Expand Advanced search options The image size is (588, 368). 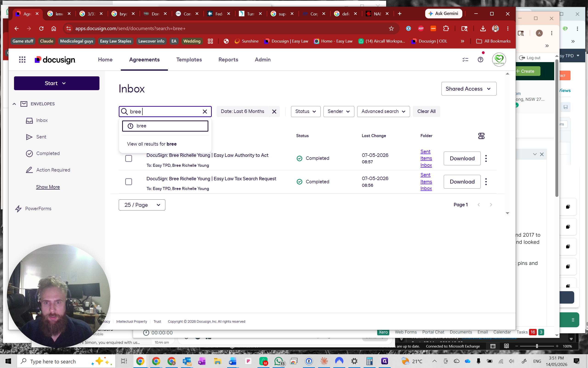click(x=383, y=112)
